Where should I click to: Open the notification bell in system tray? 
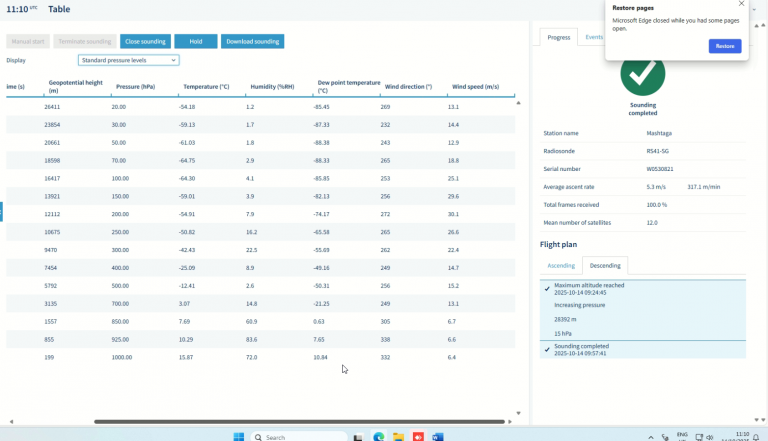(756, 437)
